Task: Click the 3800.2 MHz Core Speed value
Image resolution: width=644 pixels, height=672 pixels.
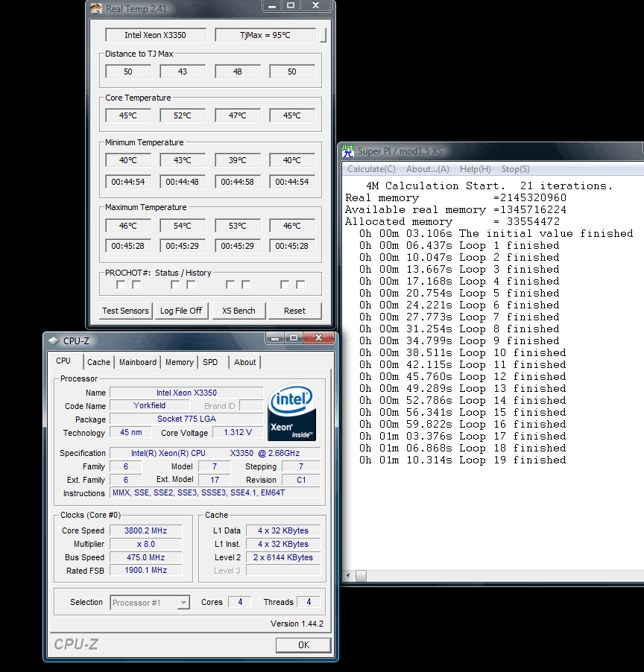Action: pyautogui.click(x=146, y=530)
